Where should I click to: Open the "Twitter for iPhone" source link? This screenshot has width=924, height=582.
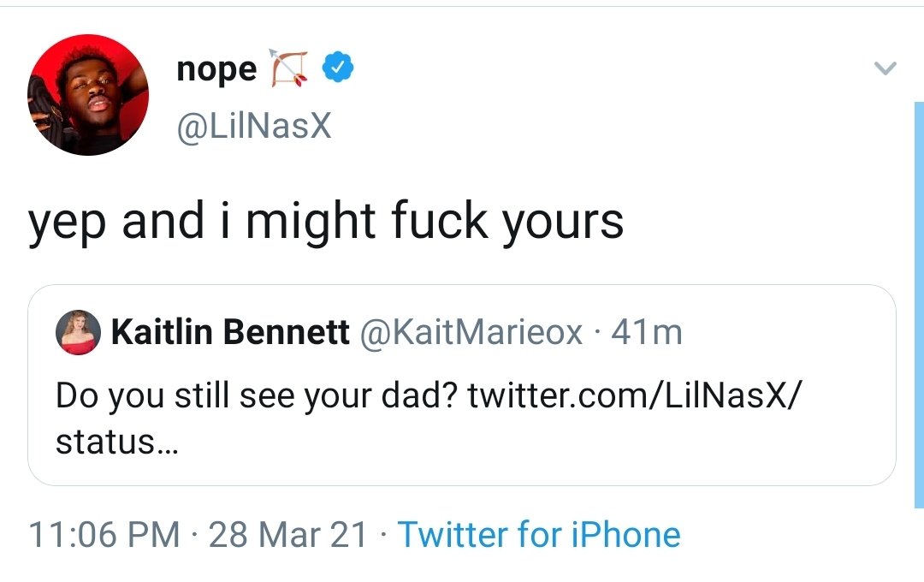[x=539, y=535]
